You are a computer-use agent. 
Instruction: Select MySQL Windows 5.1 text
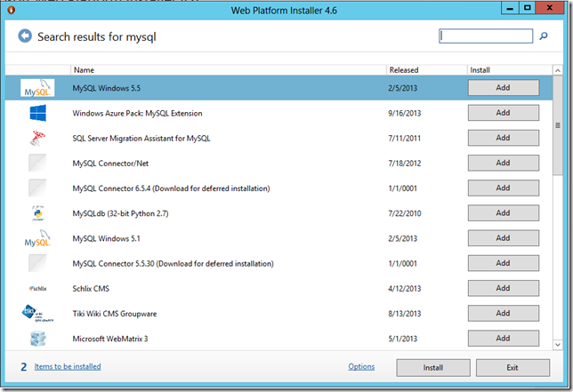pyautogui.click(x=107, y=238)
